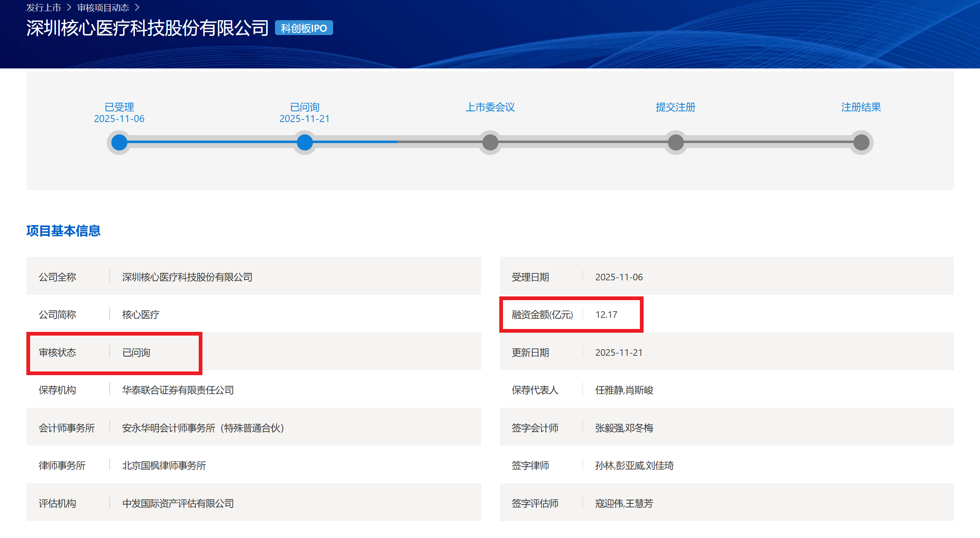
Task: Click the 发行上市 breadcrumb link
Action: coord(43,7)
